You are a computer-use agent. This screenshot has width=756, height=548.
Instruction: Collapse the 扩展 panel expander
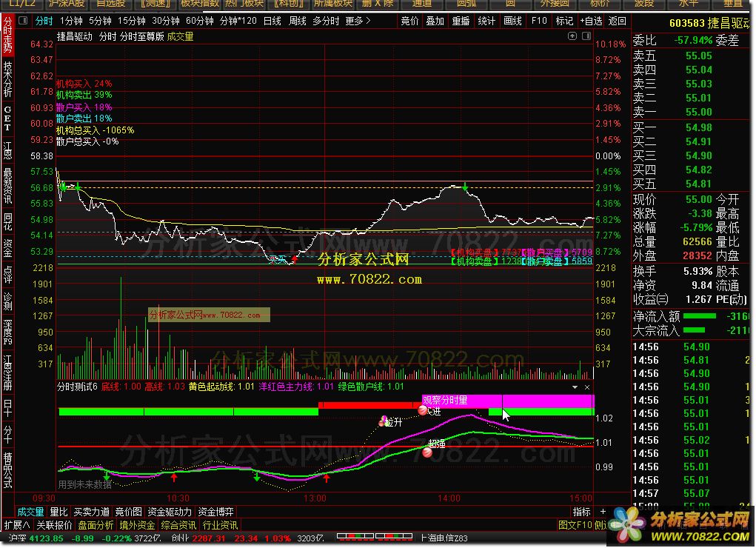click(x=17, y=525)
